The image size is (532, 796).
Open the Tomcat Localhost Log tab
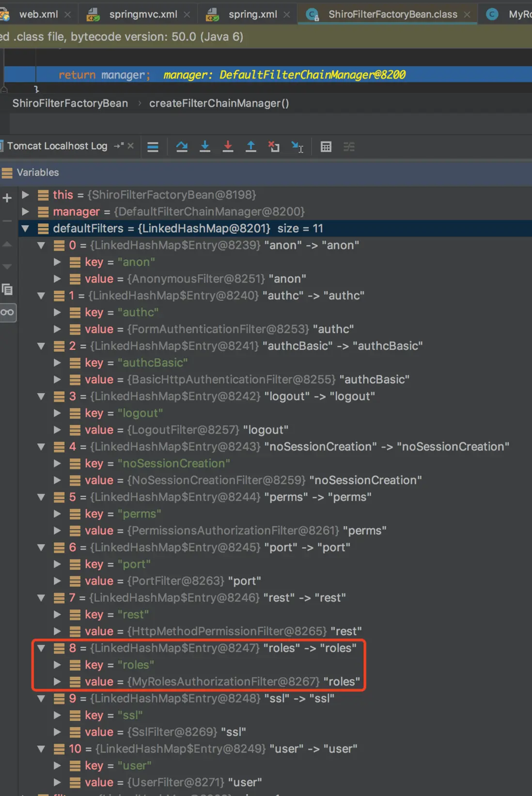tap(57, 146)
